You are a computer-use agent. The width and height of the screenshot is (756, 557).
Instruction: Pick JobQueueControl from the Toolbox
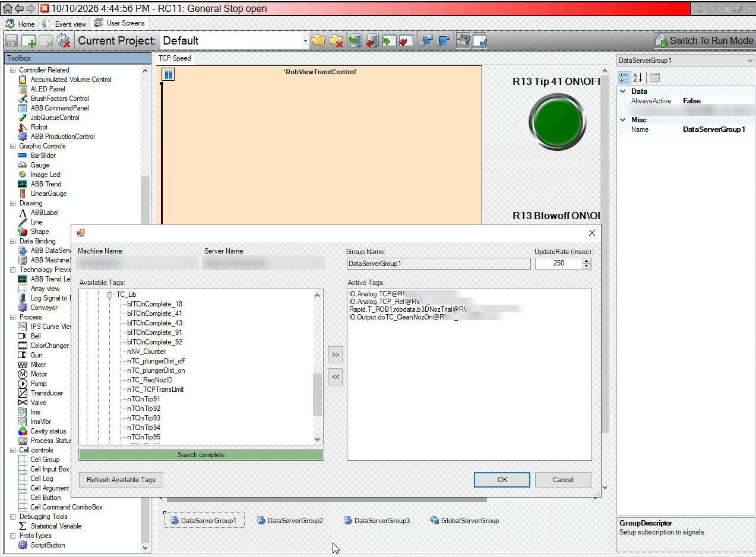(55, 118)
